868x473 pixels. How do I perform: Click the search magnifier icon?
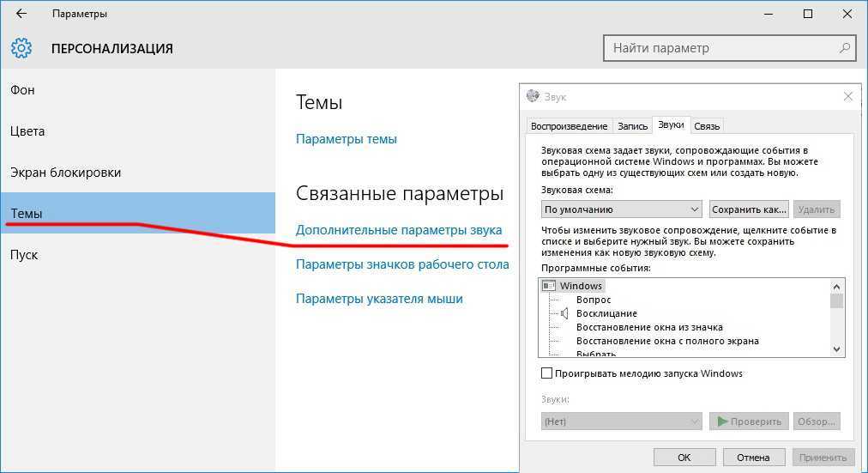[844, 48]
